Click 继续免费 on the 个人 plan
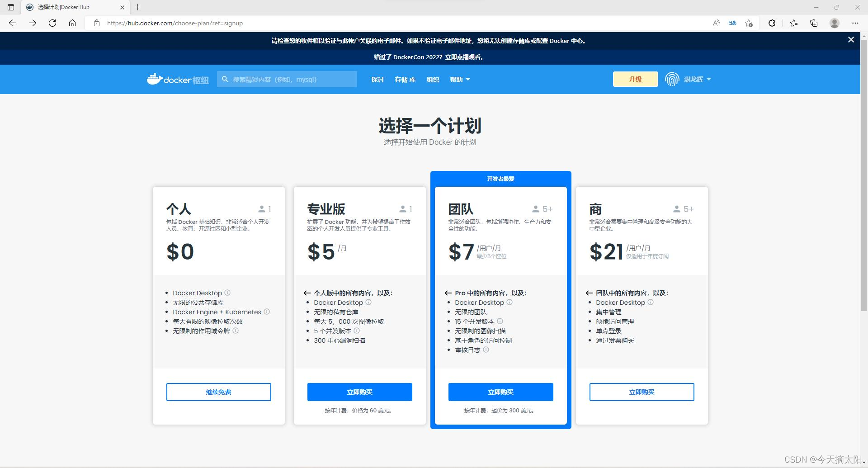Screen dimensions: 868x468 point(219,392)
